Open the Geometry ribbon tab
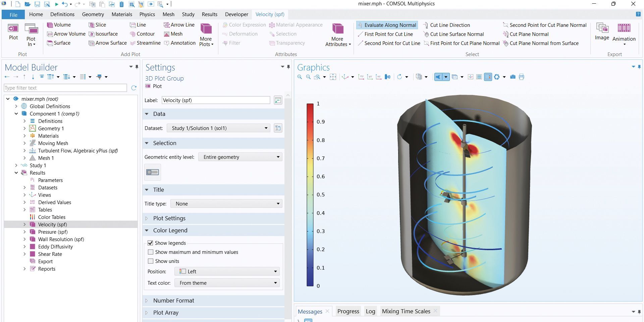 [x=93, y=14]
